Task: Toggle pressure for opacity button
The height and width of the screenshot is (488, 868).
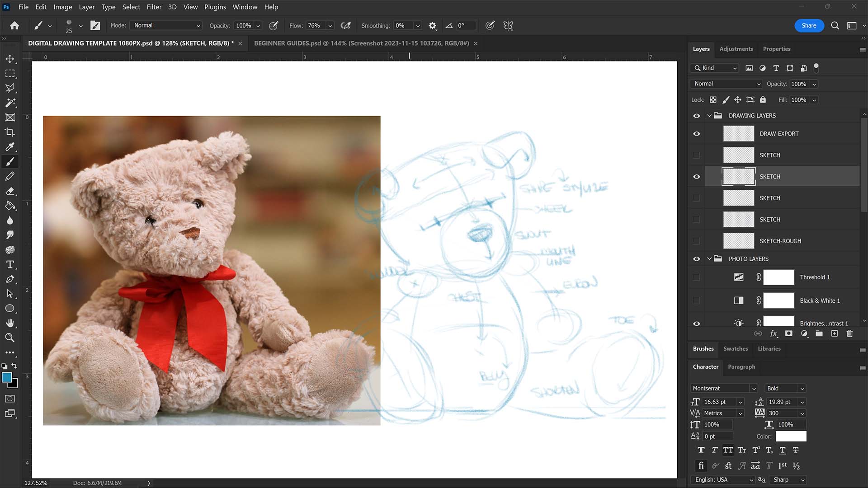Action: pyautogui.click(x=274, y=26)
